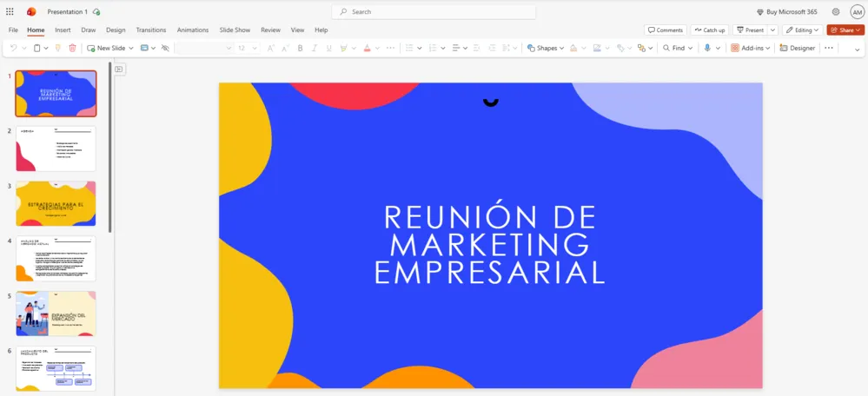Click the Present button
This screenshot has width=868, height=396.
point(750,30)
